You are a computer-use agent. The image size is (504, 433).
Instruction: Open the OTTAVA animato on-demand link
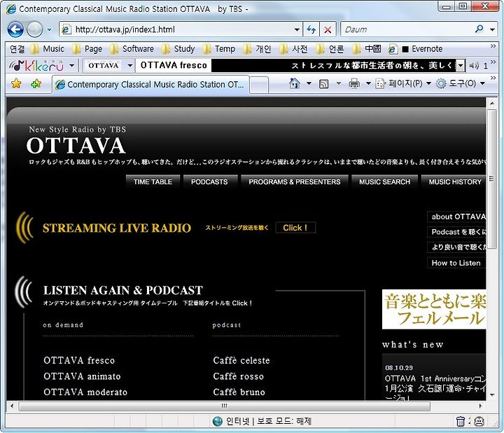tap(82, 376)
